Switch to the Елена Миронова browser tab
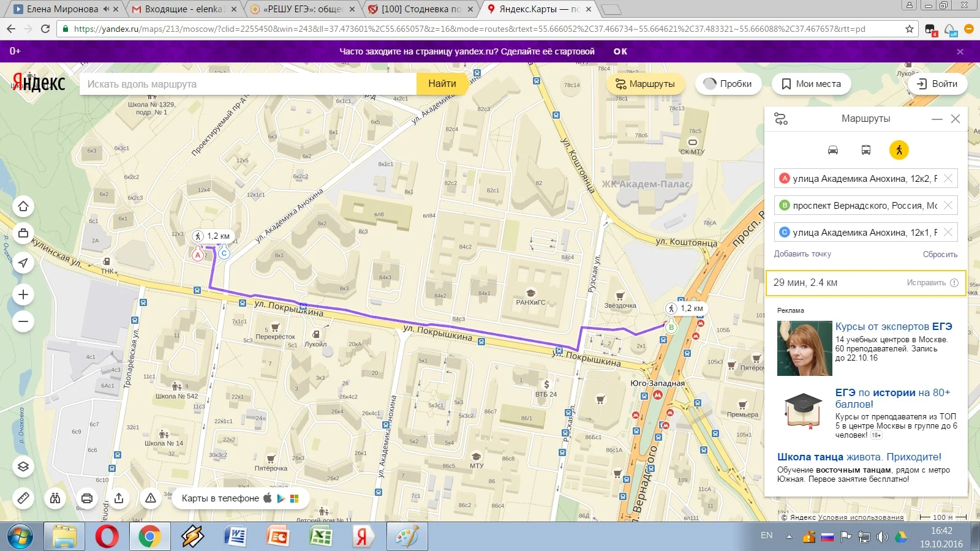The image size is (980, 551). tap(62, 9)
